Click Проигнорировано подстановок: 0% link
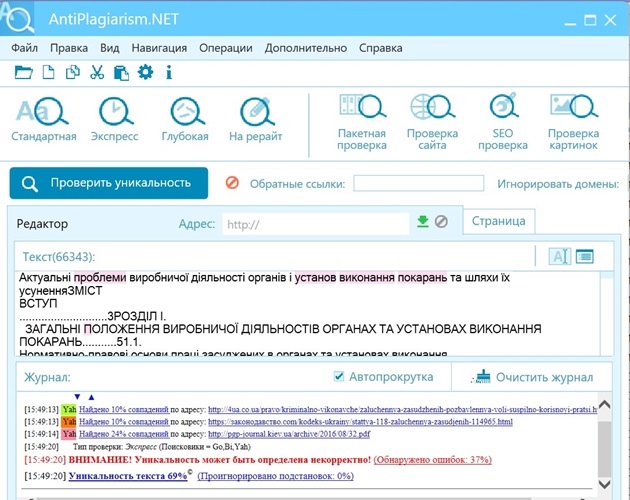Screen dimensions: 630x500 coord(276,476)
